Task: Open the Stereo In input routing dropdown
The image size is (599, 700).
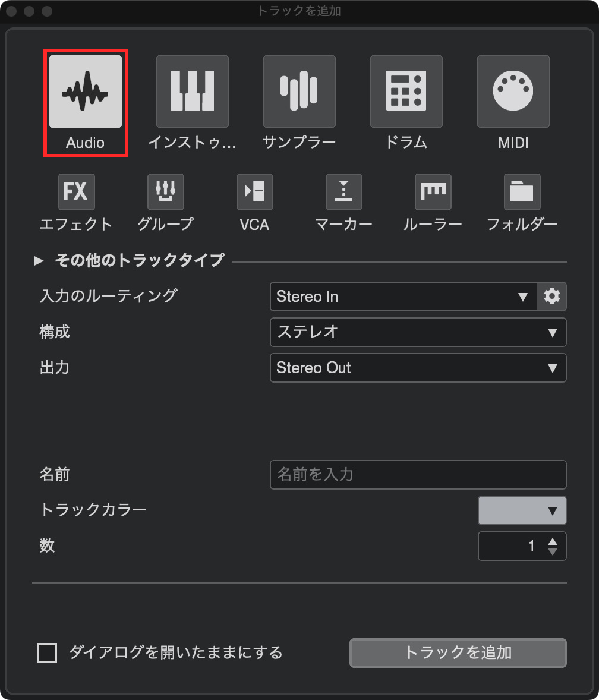Action: [x=403, y=297]
